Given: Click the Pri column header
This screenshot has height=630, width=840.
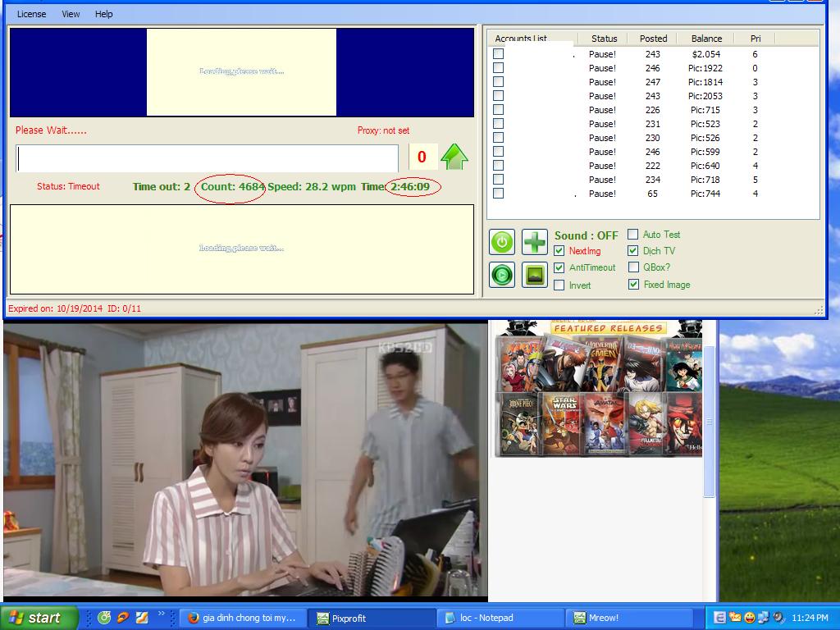Looking at the screenshot, I should (x=756, y=39).
